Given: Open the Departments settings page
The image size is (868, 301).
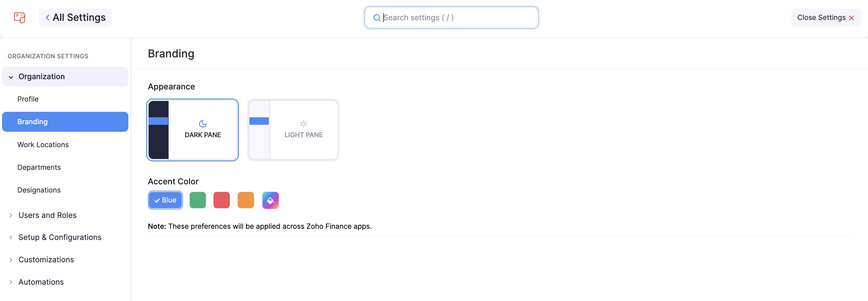Looking at the screenshot, I should click(x=39, y=167).
